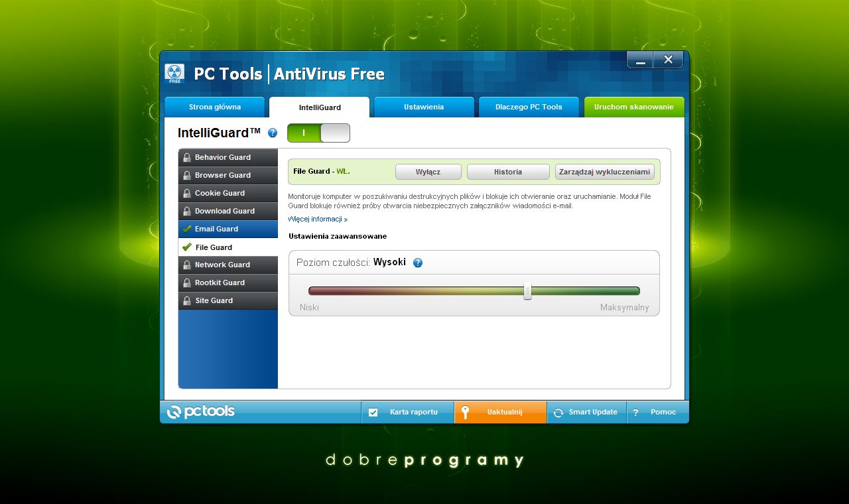Click the help icon next to IntelliGuard title
The width and height of the screenshot is (849, 504).
(x=273, y=133)
